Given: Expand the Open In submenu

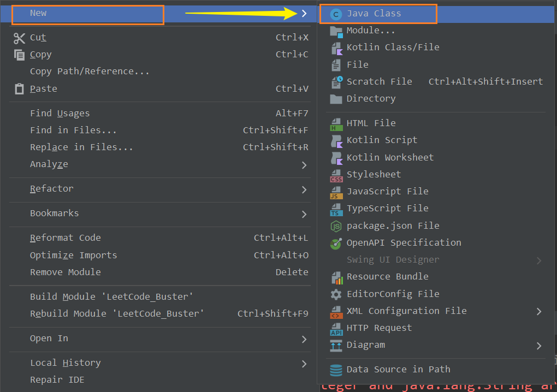Looking at the screenshot, I should click(x=304, y=337).
